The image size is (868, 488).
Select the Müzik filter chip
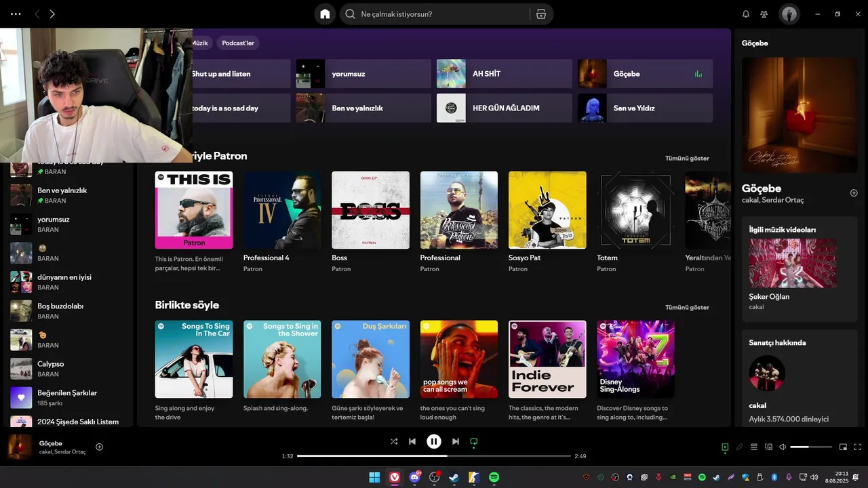[199, 43]
